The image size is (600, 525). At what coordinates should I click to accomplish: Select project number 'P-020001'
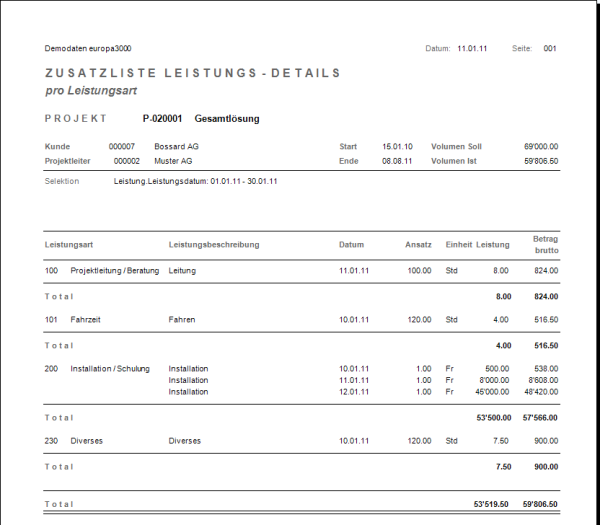point(162,119)
